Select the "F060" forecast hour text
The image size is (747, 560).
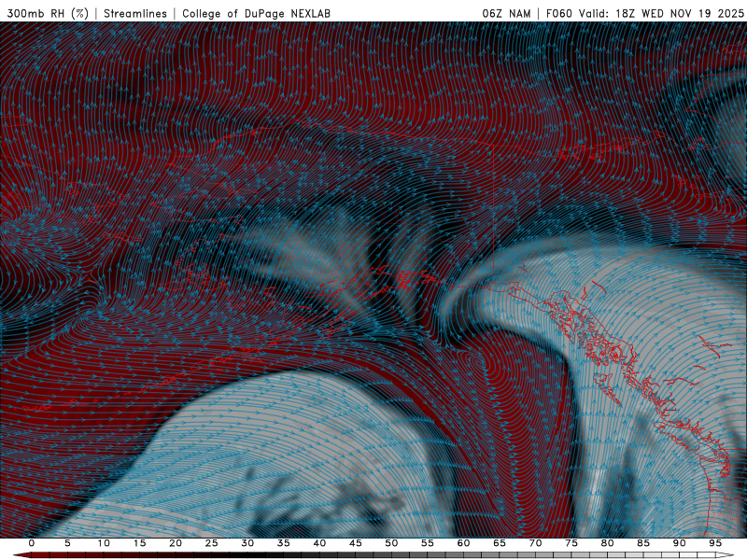(558, 13)
